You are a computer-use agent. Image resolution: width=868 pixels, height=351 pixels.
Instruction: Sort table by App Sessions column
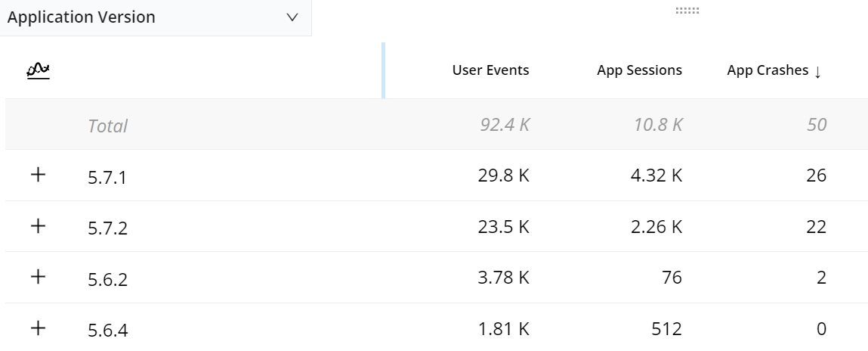[639, 70]
